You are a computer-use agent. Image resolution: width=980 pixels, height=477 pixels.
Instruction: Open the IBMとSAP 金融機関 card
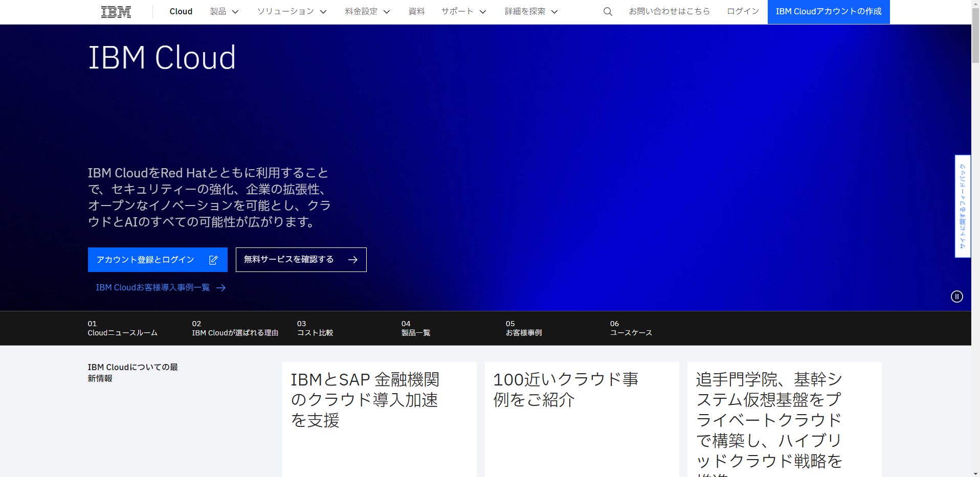pyautogui.click(x=380, y=420)
